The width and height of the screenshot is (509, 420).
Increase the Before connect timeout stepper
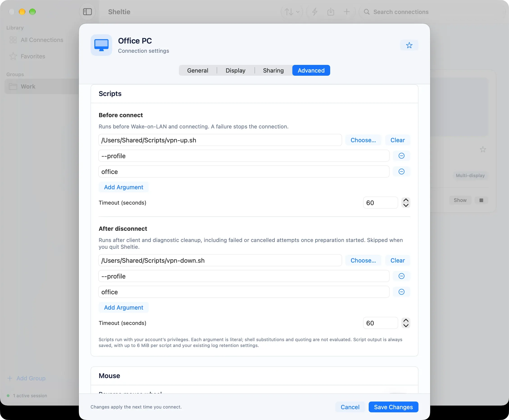click(406, 200)
